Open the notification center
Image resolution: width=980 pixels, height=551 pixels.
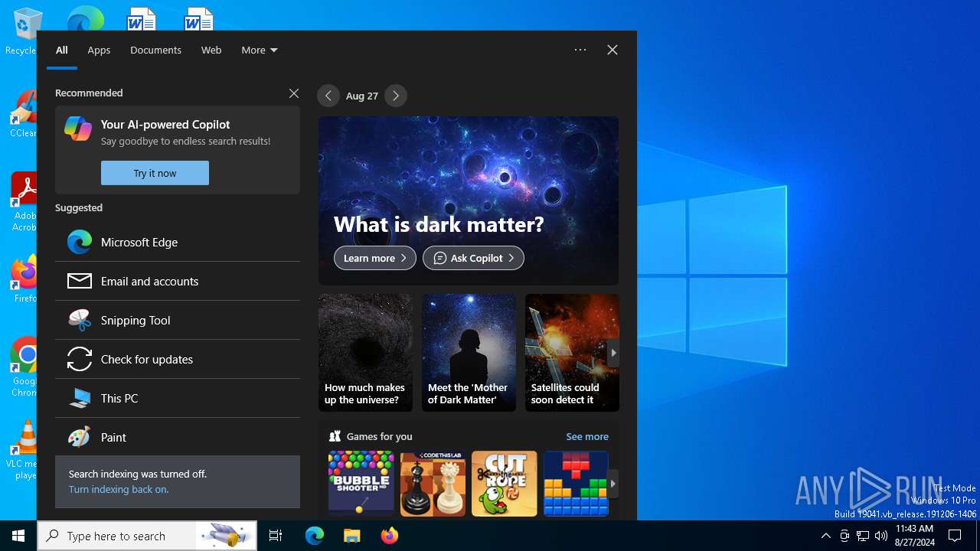coord(955,536)
